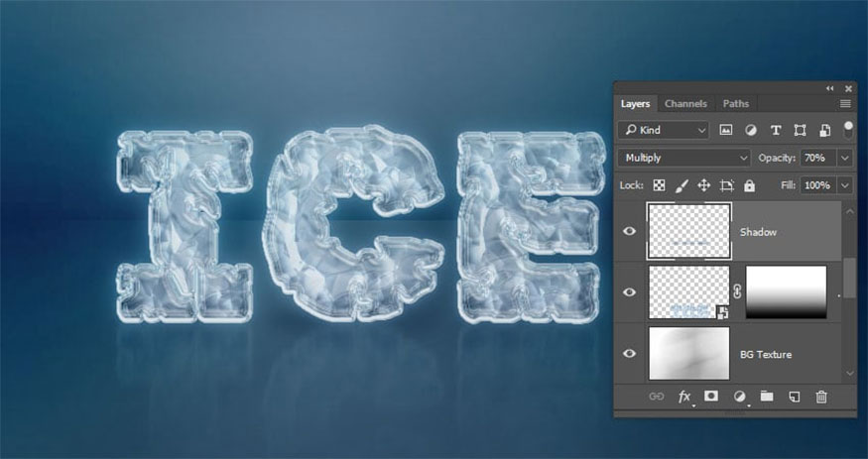The height and width of the screenshot is (459, 868).
Task: Hide the masked smart object layer
Action: 629,292
